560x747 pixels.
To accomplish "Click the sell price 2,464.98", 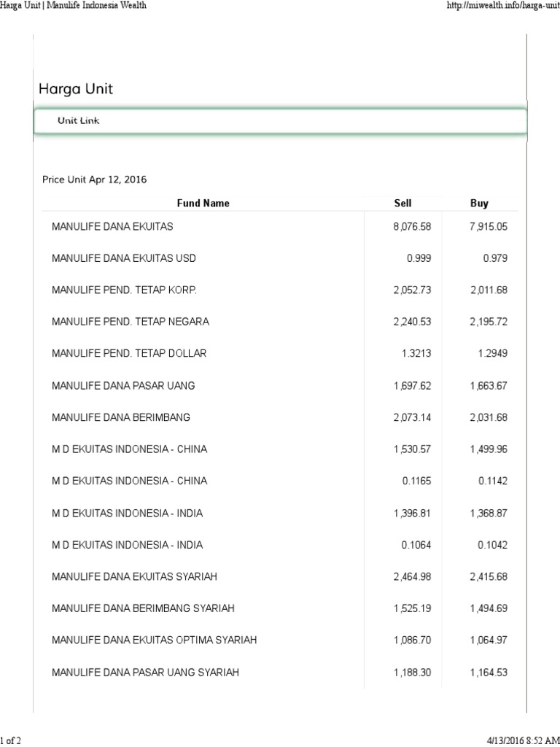I will (412, 576).
